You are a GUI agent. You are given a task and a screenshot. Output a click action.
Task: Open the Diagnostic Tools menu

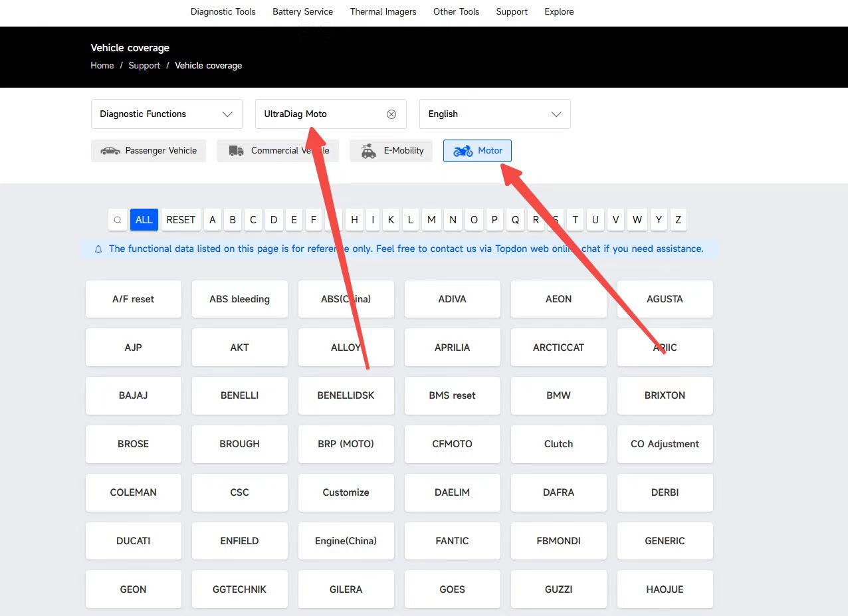tap(223, 12)
